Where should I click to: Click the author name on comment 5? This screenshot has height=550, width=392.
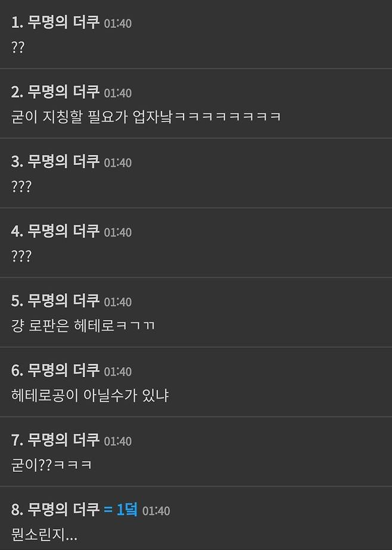[x=64, y=300]
